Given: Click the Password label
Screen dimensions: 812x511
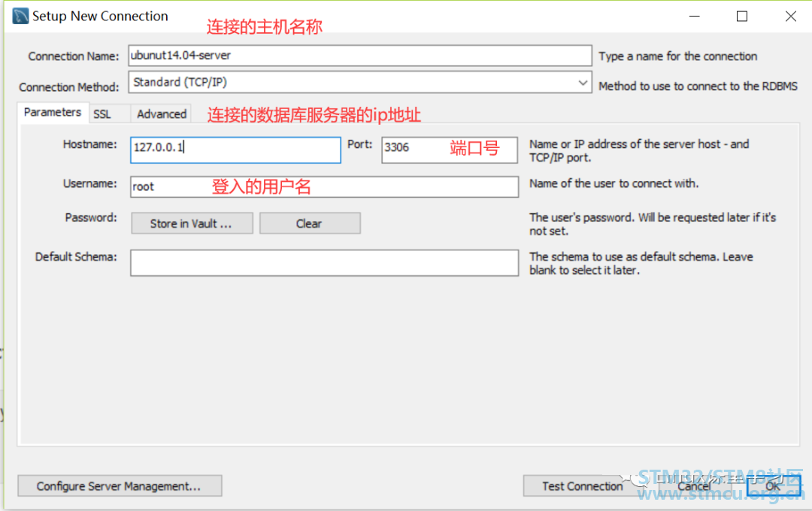Looking at the screenshot, I should (x=91, y=217).
